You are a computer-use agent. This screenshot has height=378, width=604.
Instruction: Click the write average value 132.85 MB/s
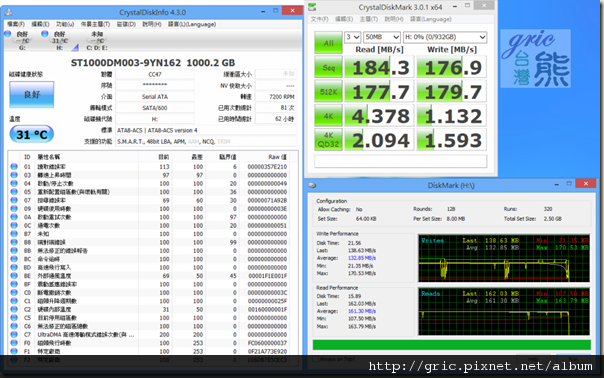click(x=362, y=258)
